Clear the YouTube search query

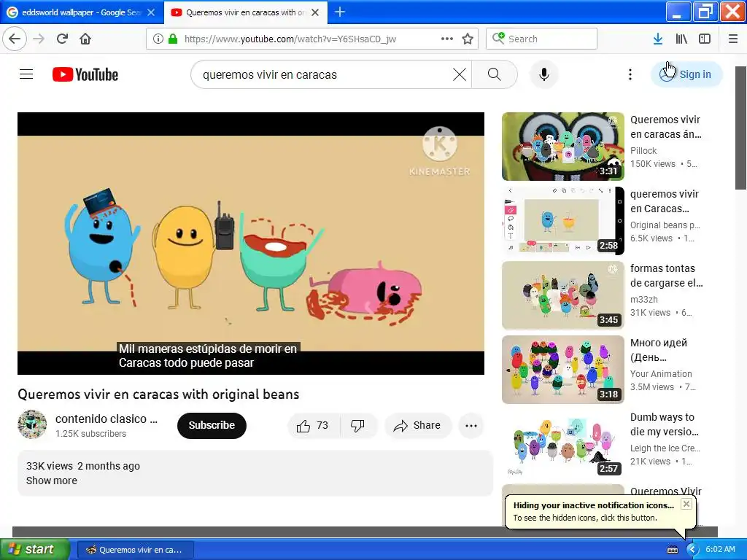(460, 74)
